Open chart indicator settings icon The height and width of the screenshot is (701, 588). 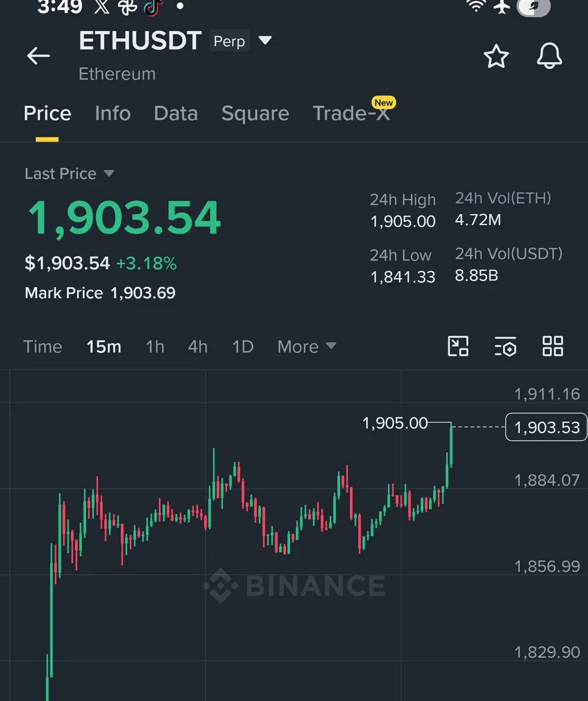pos(505,346)
